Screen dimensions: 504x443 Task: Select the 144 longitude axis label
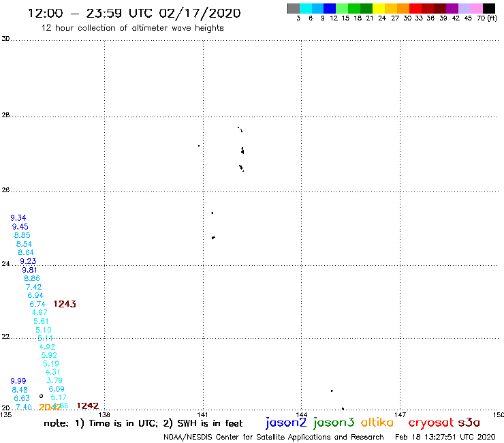pos(301,414)
